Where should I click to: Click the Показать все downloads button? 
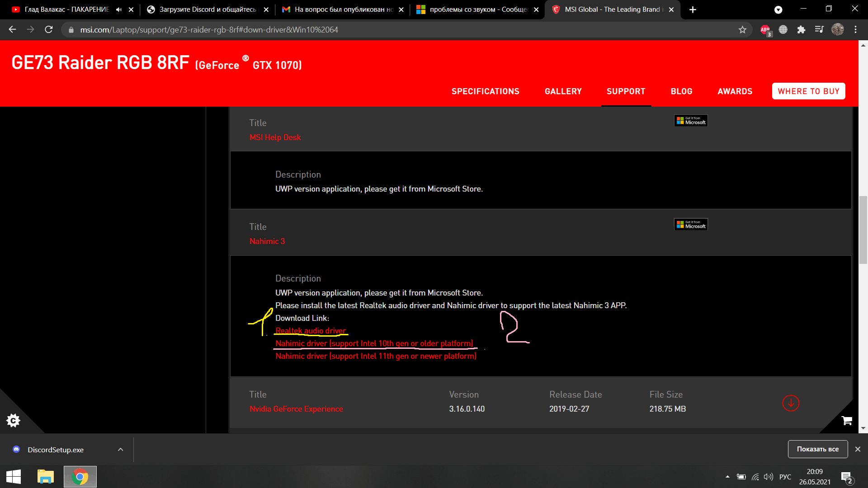(817, 449)
